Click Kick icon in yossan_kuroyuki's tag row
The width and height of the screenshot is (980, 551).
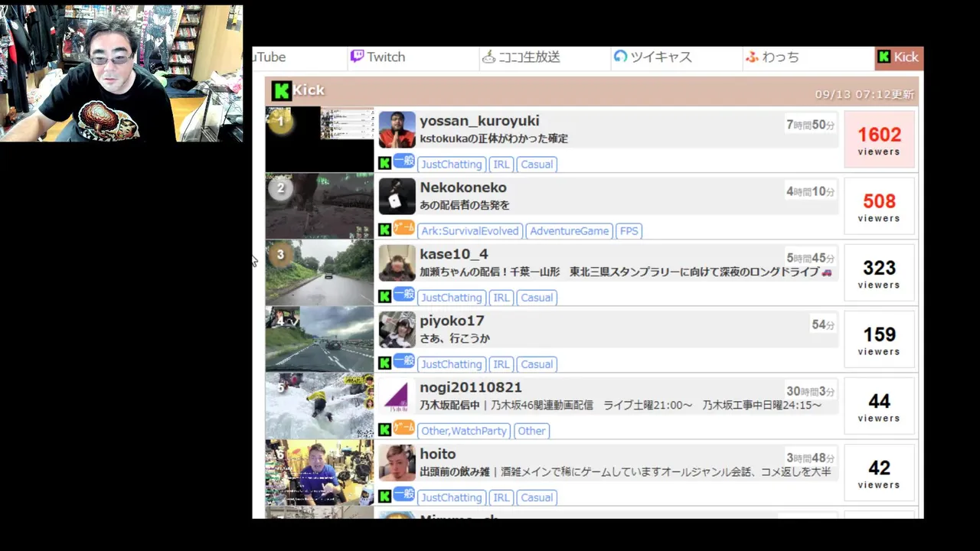click(384, 163)
